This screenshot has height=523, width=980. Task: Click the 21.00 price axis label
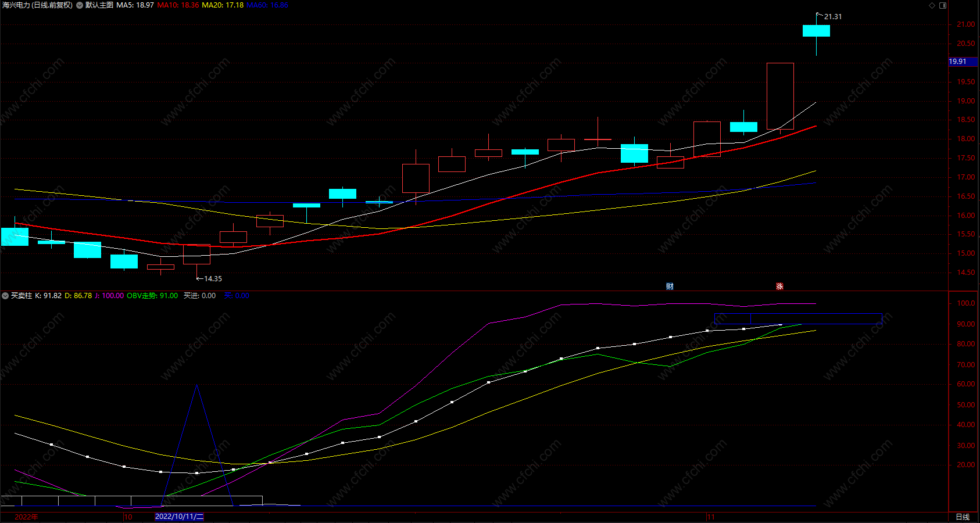(x=966, y=24)
